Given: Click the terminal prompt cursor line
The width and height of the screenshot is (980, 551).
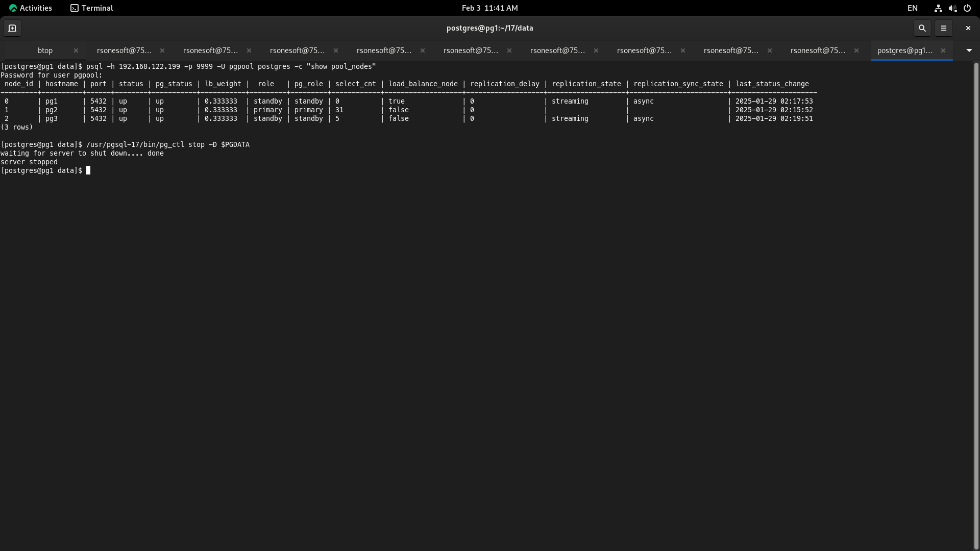Looking at the screenshot, I should tap(88, 170).
